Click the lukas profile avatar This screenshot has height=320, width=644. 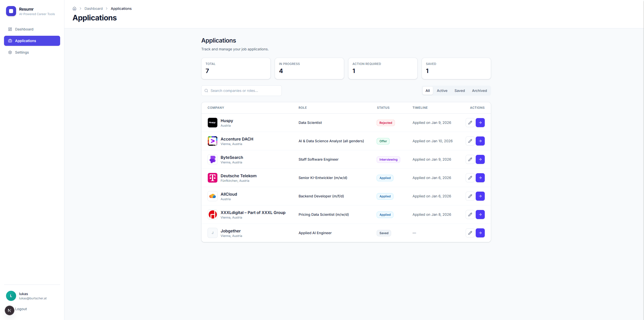tap(11, 296)
